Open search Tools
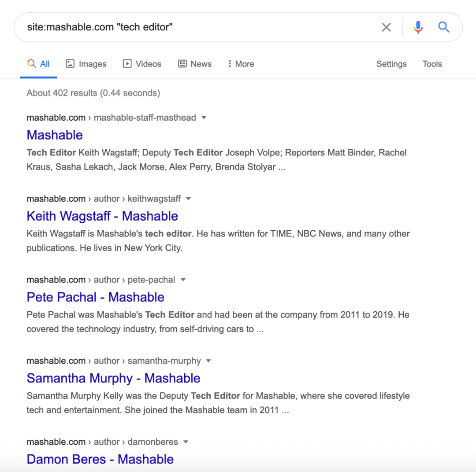This screenshot has width=476, height=472. [x=432, y=64]
